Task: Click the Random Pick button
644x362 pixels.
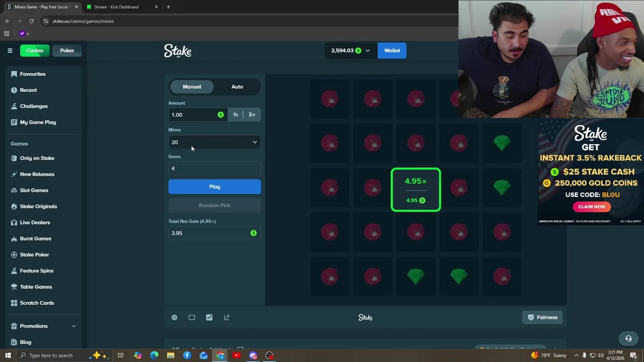Action: (x=214, y=205)
